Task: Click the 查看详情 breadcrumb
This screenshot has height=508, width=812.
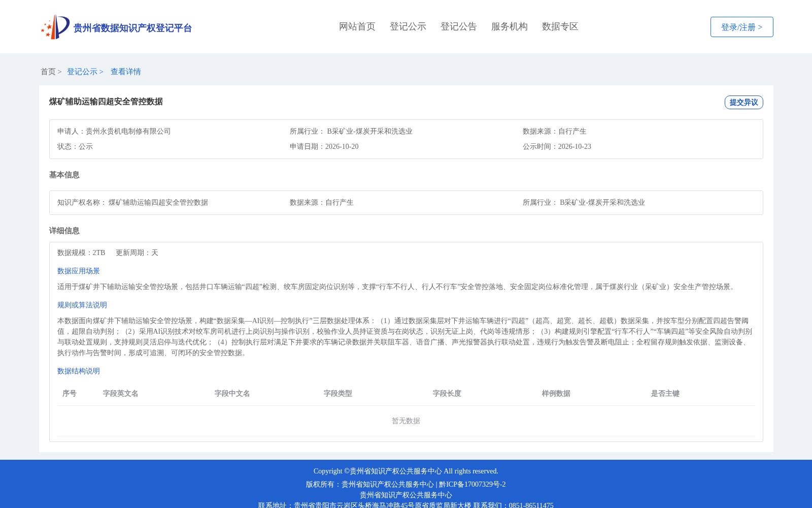Action: (126, 72)
